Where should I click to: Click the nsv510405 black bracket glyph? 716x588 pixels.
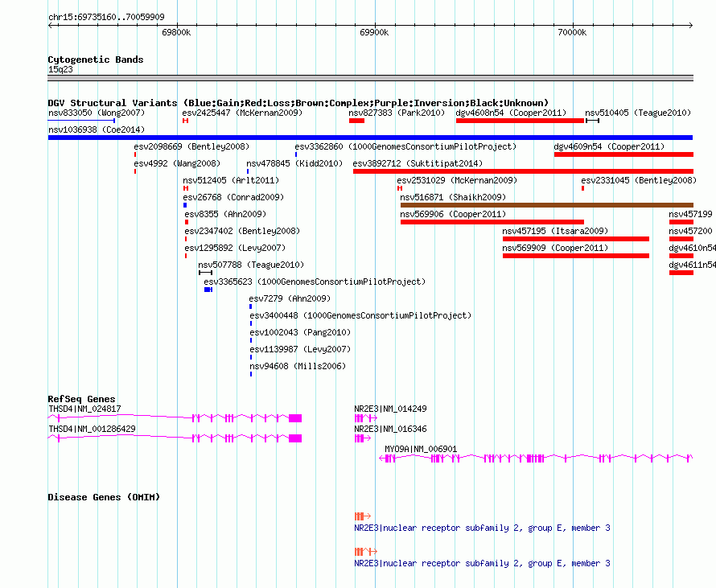tap(592, 121)
